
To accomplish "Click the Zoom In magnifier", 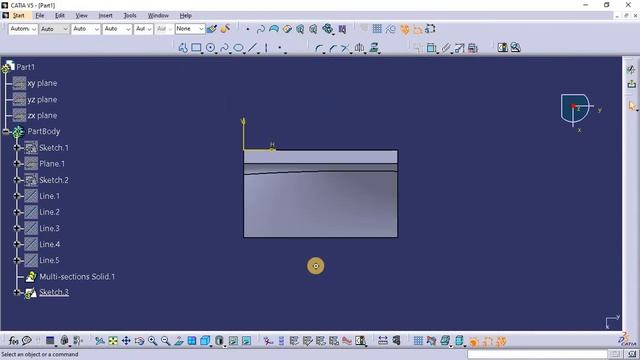I will (x=152, y=340).
